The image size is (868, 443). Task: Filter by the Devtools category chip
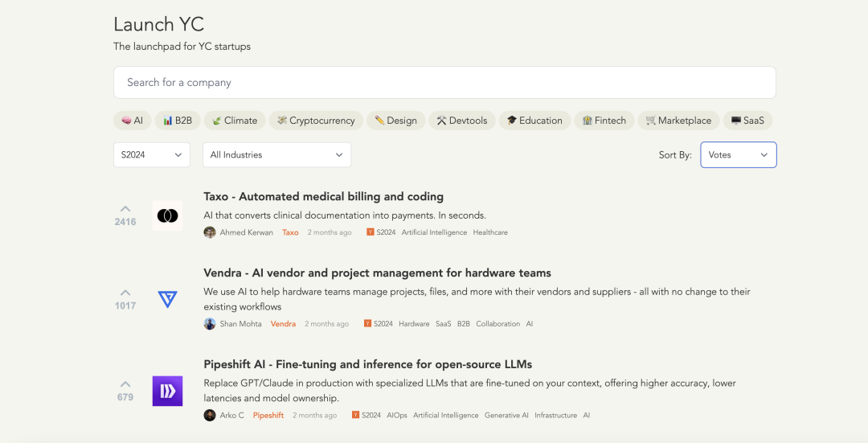[x=461, y=121]
